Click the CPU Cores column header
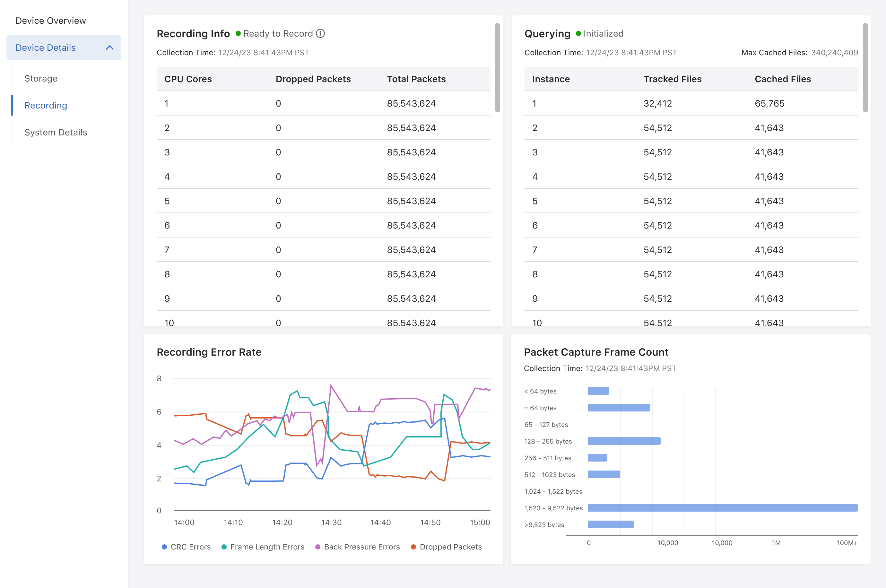The height and width of the screenshot is (588, 886). click(x=188, y=79)
